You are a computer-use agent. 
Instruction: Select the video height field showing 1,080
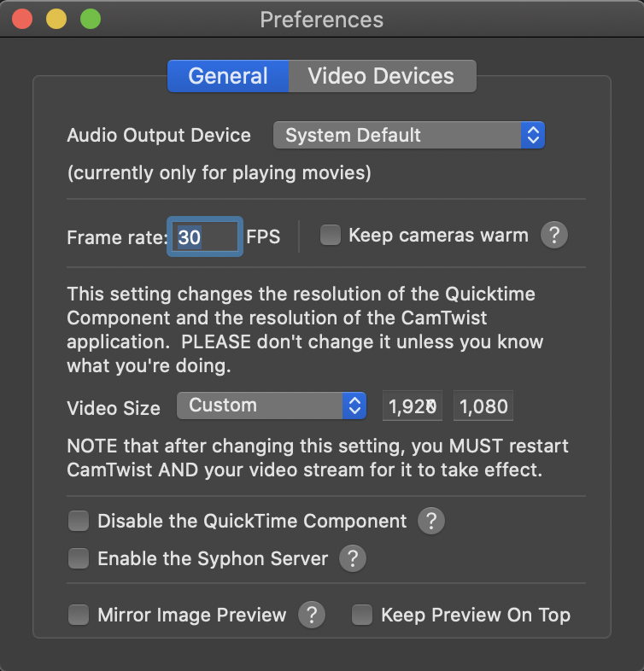[x=483, y=406]
